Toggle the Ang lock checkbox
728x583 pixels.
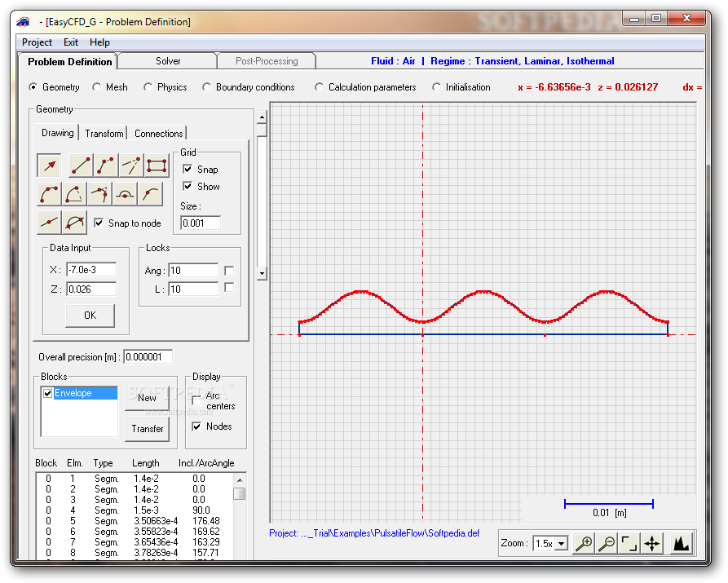229,271
